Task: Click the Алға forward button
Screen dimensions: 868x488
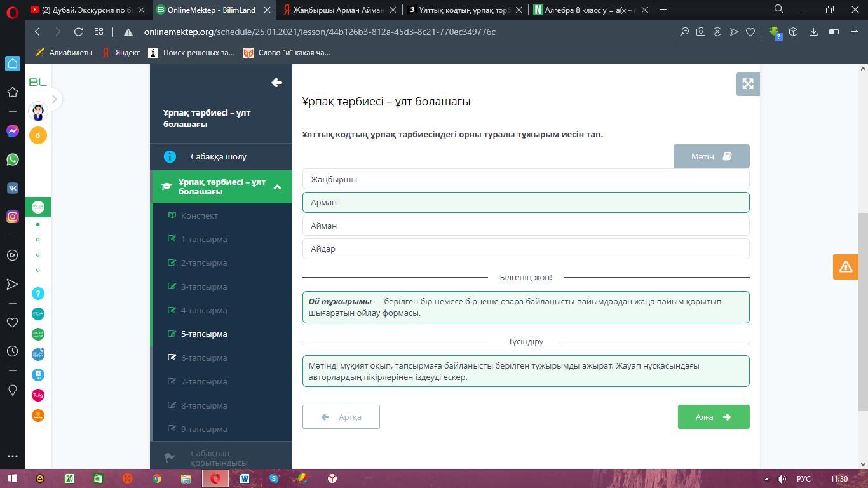Action: coord(714,417)
